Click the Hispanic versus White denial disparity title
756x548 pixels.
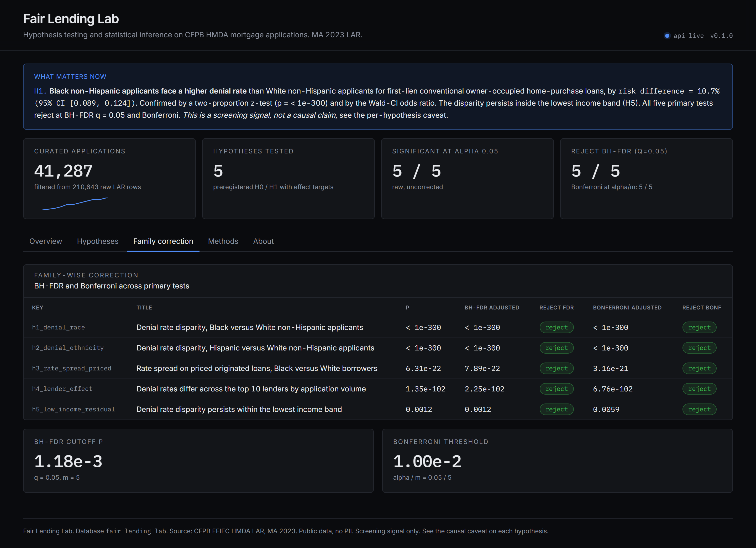[255, 348]
